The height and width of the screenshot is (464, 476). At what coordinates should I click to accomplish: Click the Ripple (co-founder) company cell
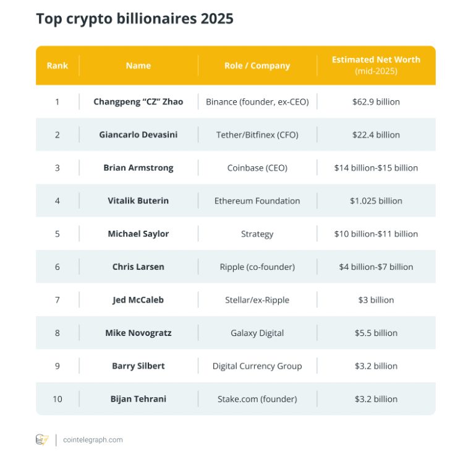[x=257, y=267]
